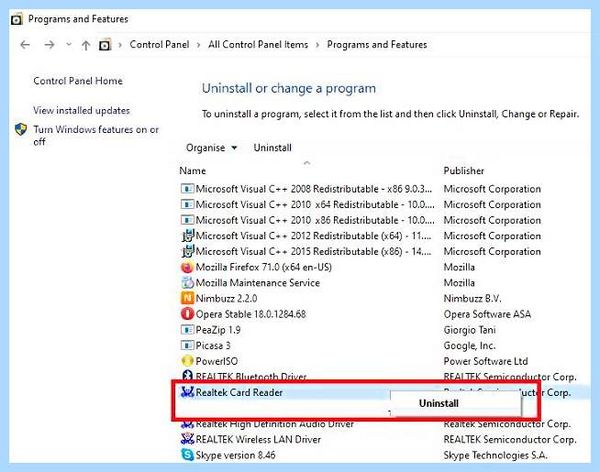Select the Skype version 8.46 icon

(x=187, y=455)
